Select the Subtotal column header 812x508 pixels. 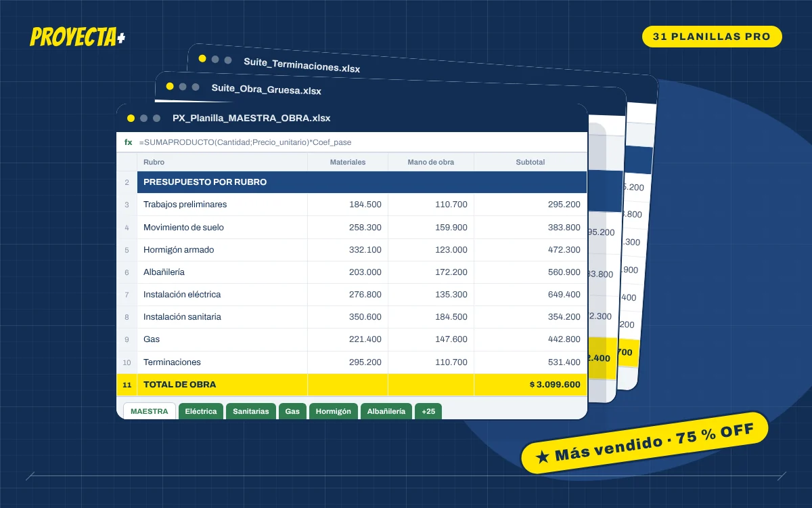(531, 162)
